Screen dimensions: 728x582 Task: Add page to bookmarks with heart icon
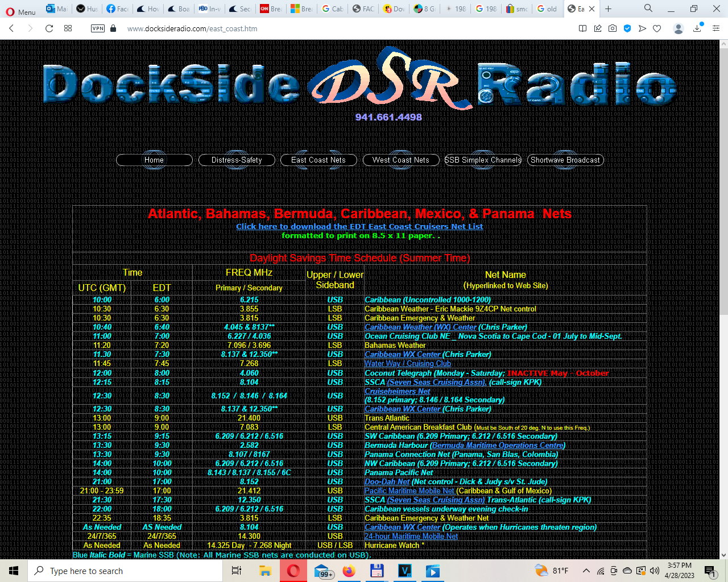point(657,28)
